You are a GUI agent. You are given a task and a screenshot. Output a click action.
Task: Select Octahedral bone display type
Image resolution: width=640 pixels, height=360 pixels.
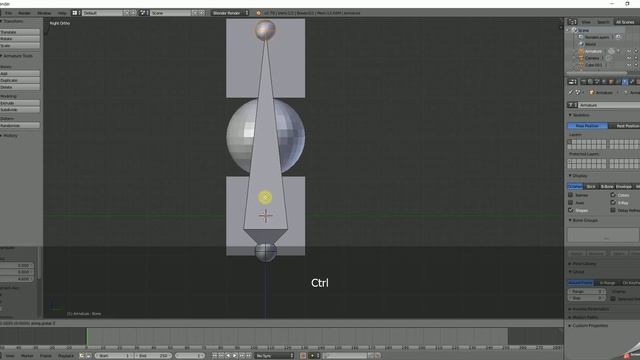point(575,187)
